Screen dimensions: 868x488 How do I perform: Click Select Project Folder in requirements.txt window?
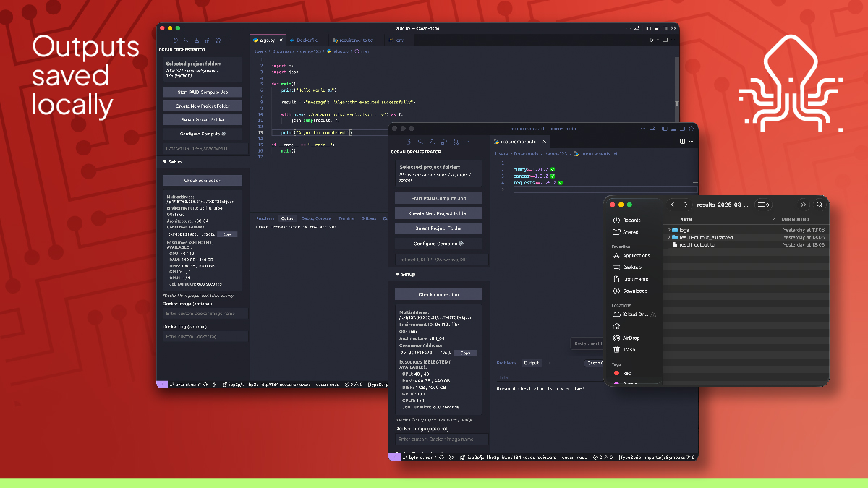[438, 228]
